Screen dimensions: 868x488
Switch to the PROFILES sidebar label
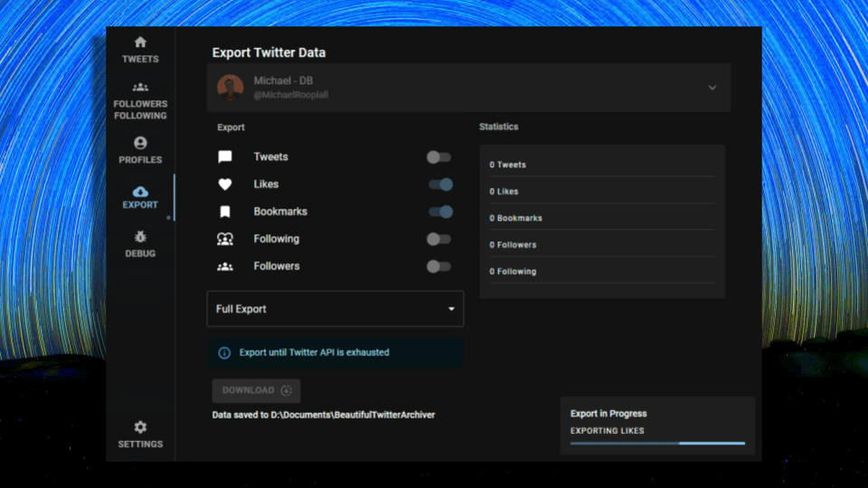pos(140,160)
